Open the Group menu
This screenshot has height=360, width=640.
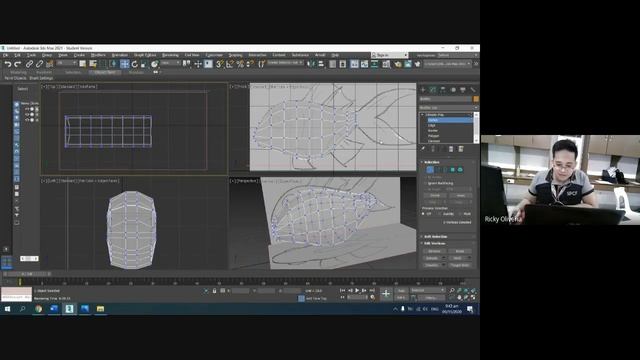tap(47, 55)
